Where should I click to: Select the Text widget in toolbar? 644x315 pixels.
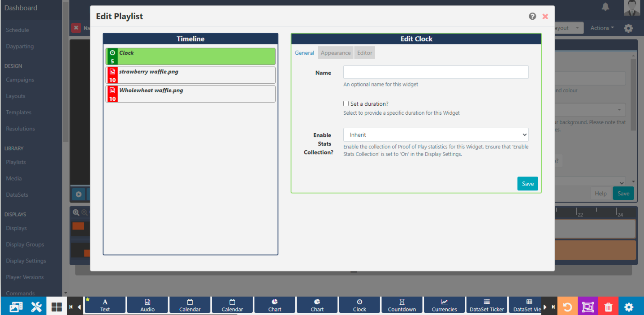(105, 305)
